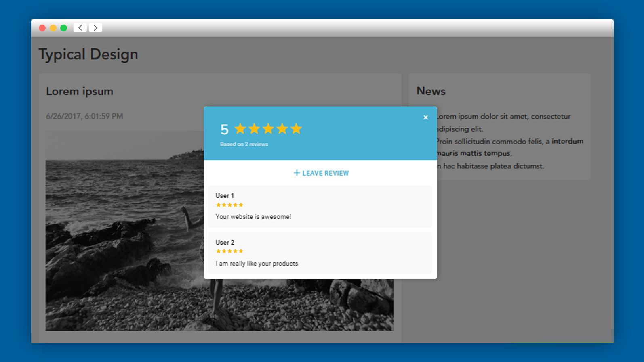
Task: Click the browser back arrow
Action: point(80,28)
